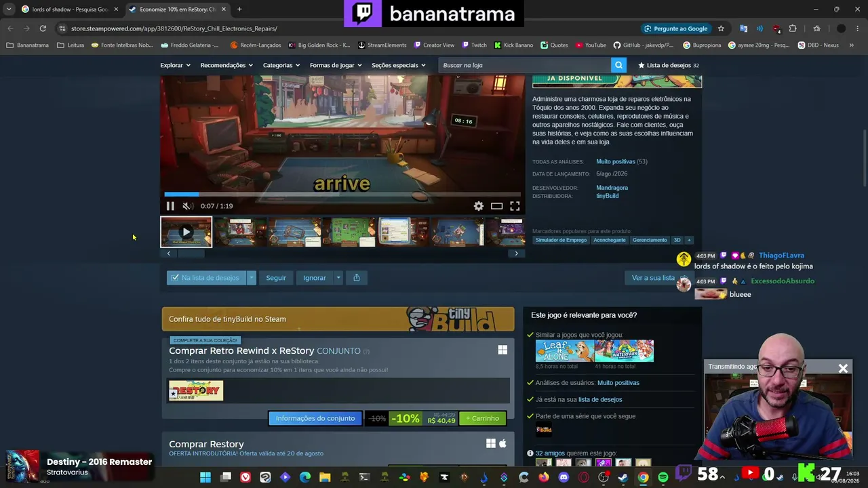Add bundle to cart with Carrinho button

483,419
